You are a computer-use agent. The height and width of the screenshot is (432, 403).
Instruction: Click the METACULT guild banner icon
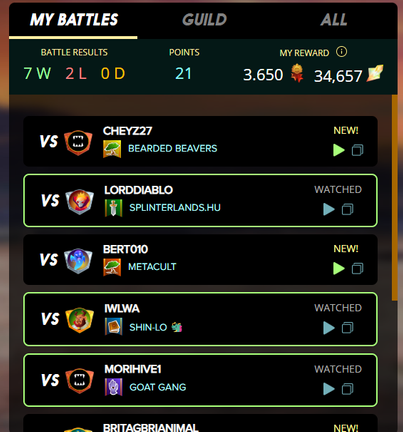point(112,267)
